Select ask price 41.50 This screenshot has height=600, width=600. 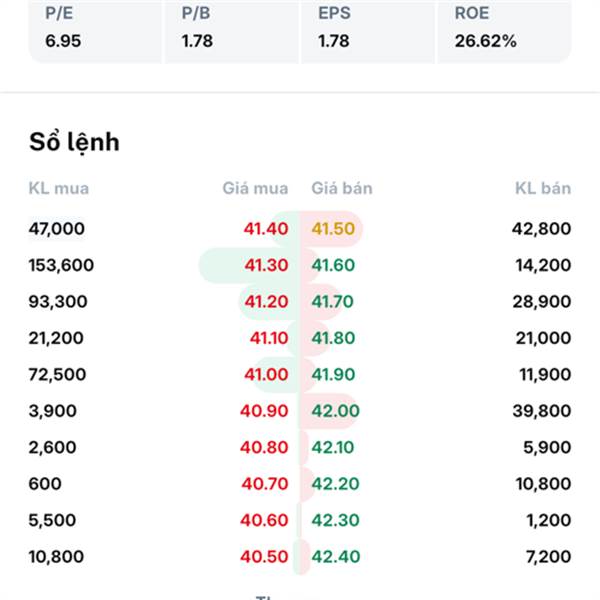[333, 229]
